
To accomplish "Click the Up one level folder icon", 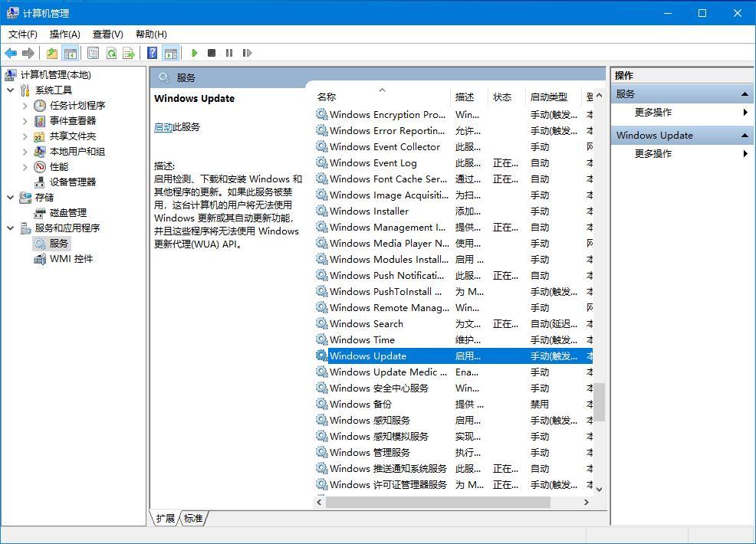I will pos(51,53).
